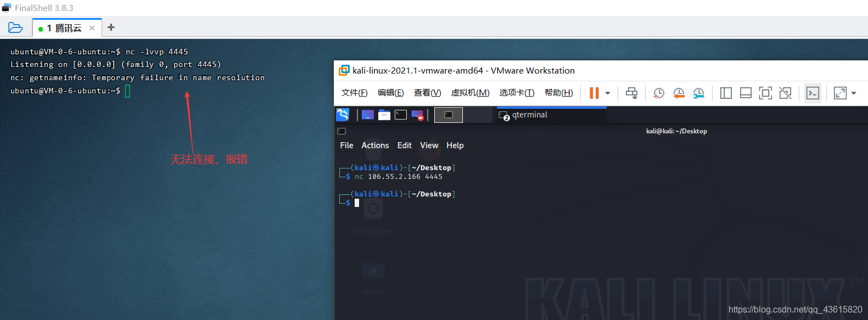Expand the stretch display dropdown arrow
The height and width of the screenshot is (320, 868).
(x=854, y=93)
